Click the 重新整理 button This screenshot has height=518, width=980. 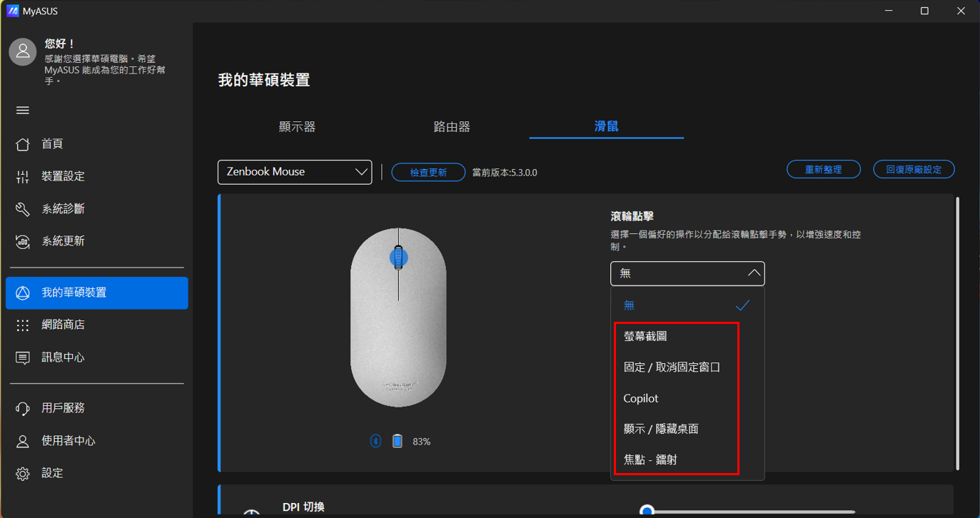824,170
